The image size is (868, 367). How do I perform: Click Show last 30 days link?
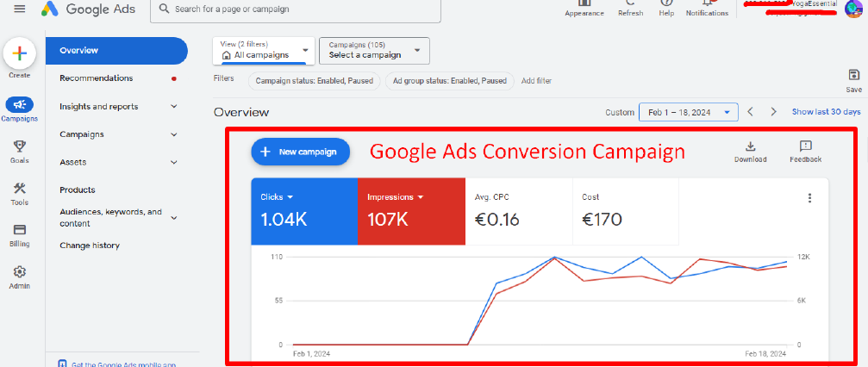tap(826, 112)
